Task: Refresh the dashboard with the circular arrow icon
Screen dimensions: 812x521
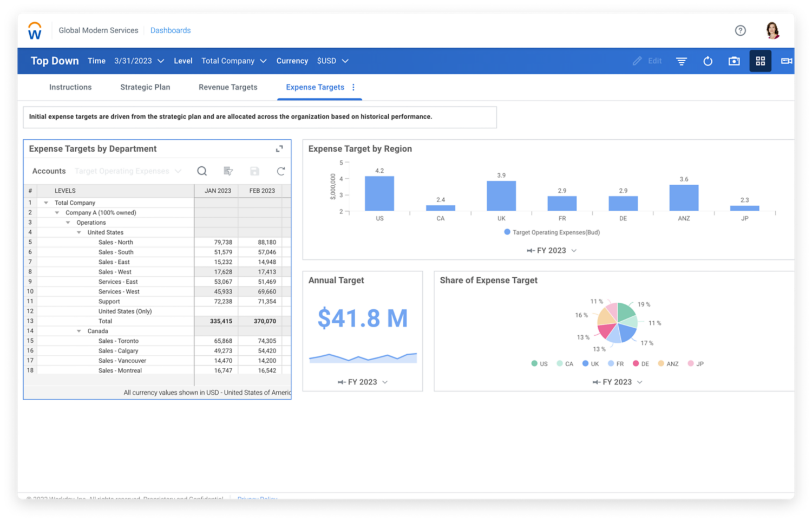Action: click(708, 61)
